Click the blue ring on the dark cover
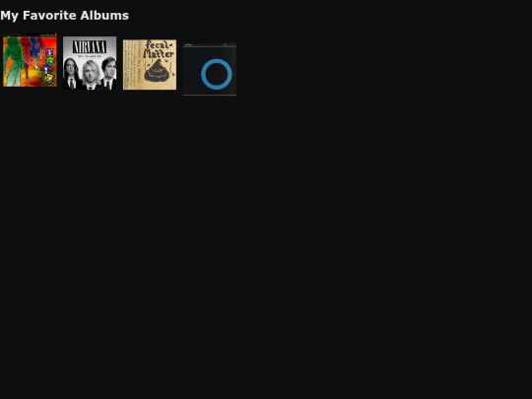This screenshot has height=399, width=532. pyautogui.click(x=217, y=74)
